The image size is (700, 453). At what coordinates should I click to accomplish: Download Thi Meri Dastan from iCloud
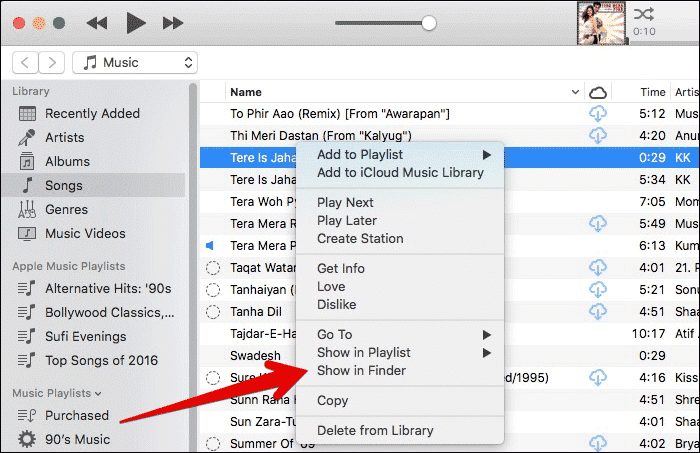[x=597, y=135]
